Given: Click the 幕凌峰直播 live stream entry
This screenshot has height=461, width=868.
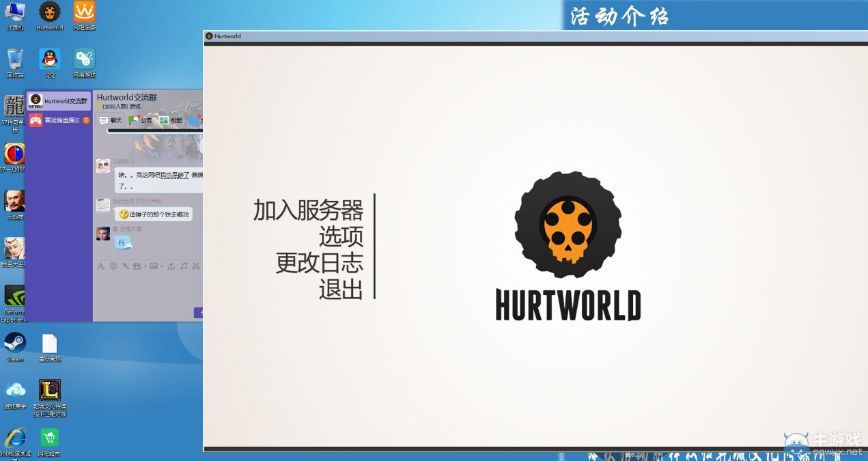Looking at the screenshot, I should (58, 120).
